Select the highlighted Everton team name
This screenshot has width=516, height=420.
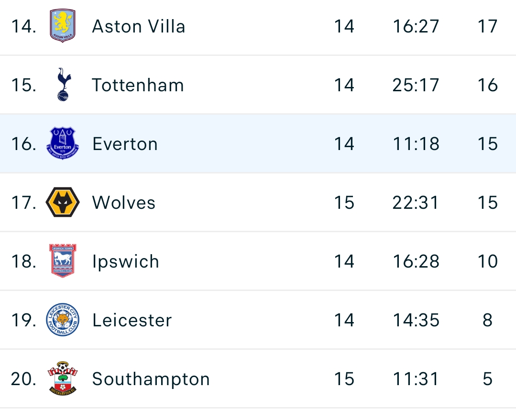pyautogui.click(x=125, y=144)
